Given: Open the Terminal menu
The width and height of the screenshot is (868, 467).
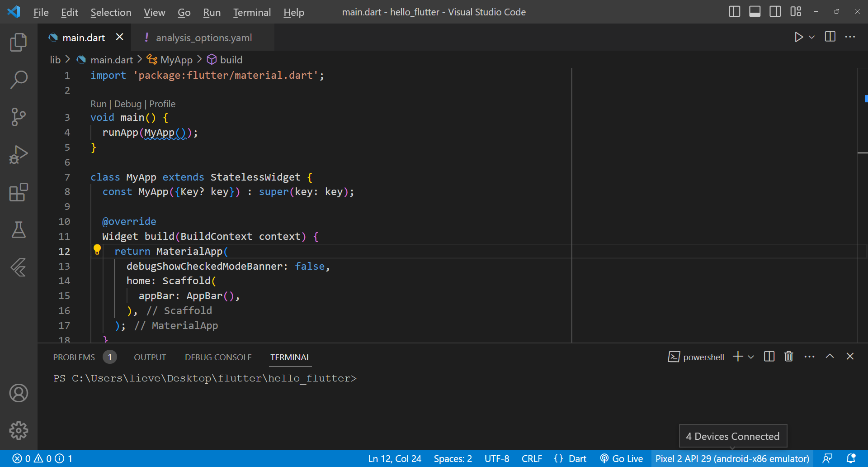Looking at the screenshot, I should (x=252, y=12).
